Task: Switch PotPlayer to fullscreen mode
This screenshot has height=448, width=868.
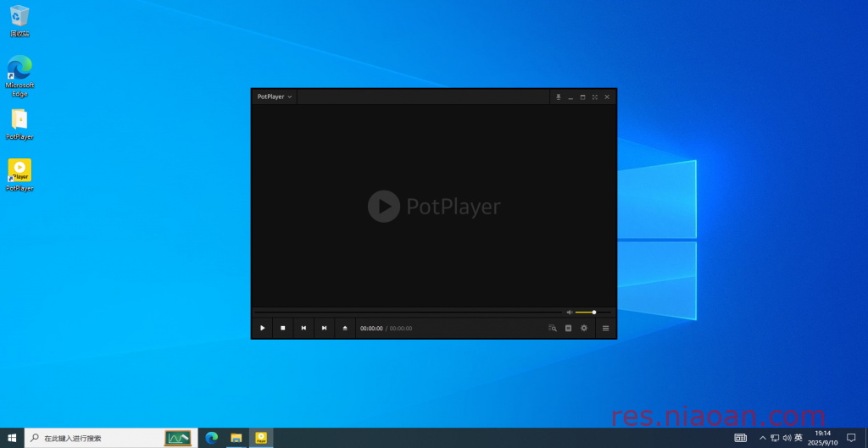Action: [x=594, y=97]
